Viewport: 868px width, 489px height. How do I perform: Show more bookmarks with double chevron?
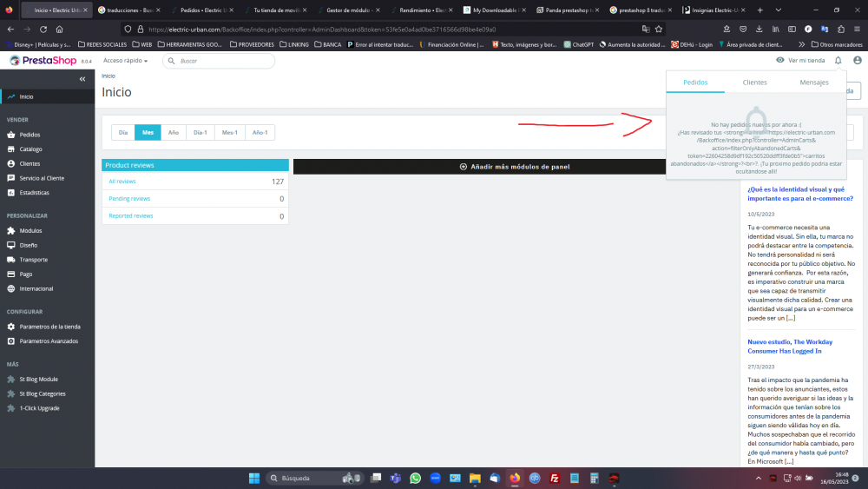[x=801, y=44]
